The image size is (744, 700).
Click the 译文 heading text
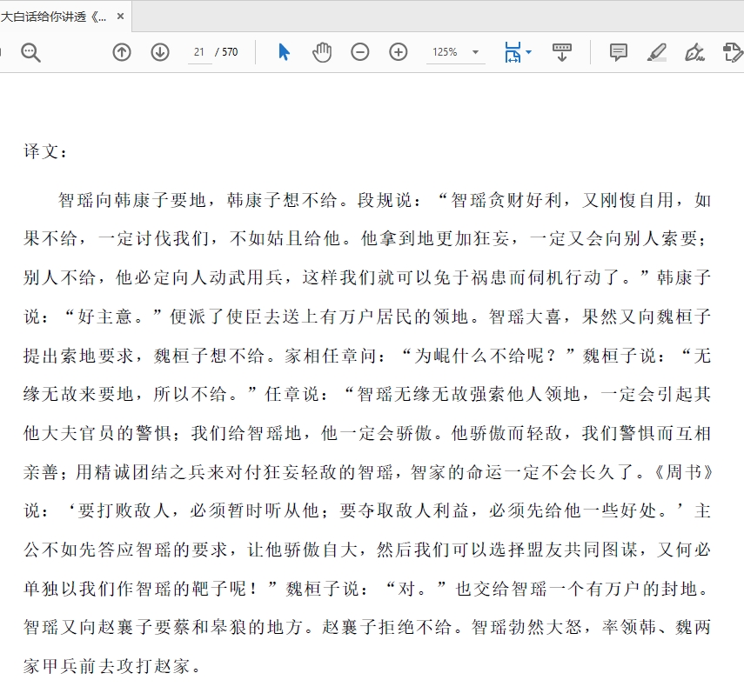[45, 151]
